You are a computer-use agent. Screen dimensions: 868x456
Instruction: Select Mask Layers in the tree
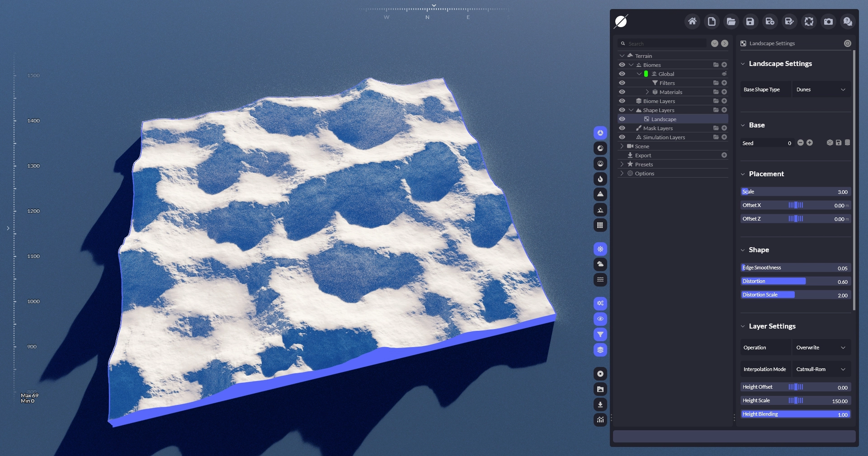pos(658,128)
